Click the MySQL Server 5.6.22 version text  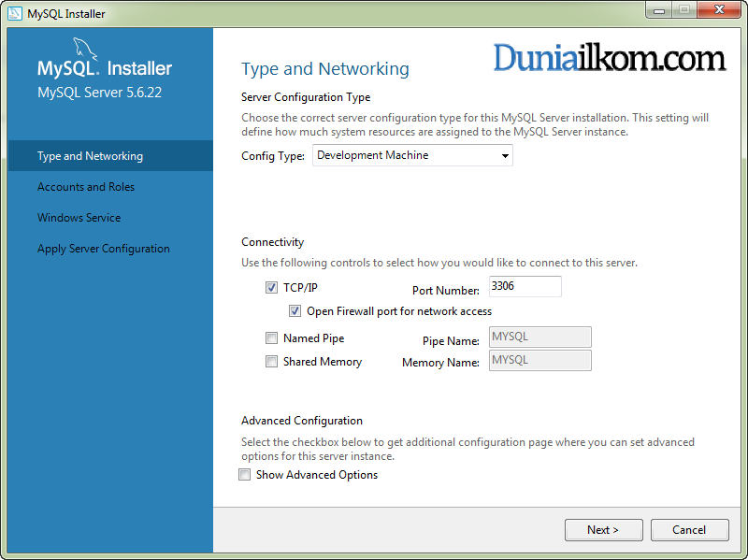pos(100,93)
